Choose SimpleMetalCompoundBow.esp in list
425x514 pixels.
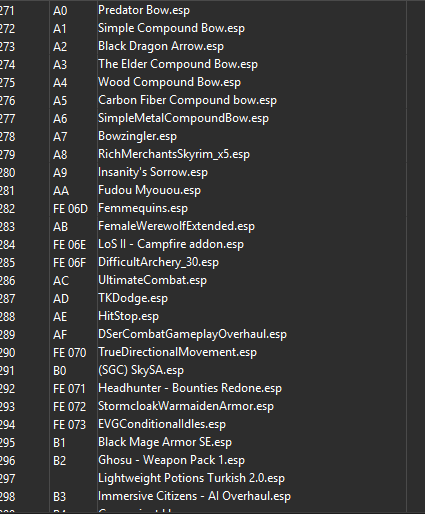[183, 118]
